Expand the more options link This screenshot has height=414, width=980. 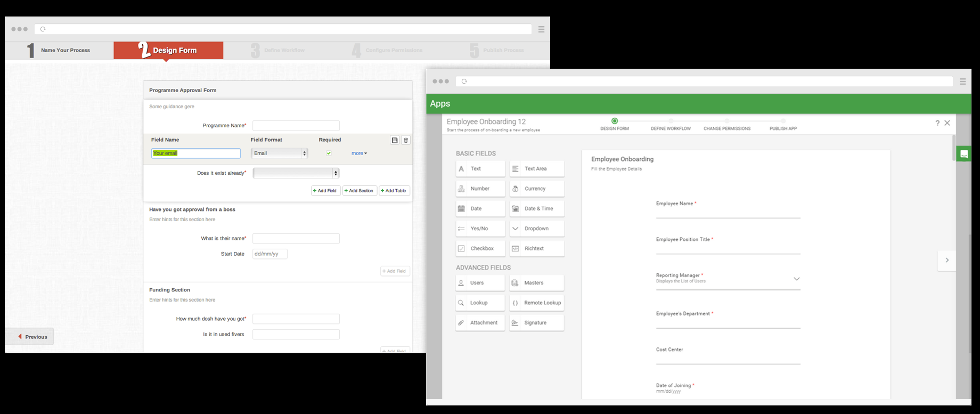pos(359,153)
